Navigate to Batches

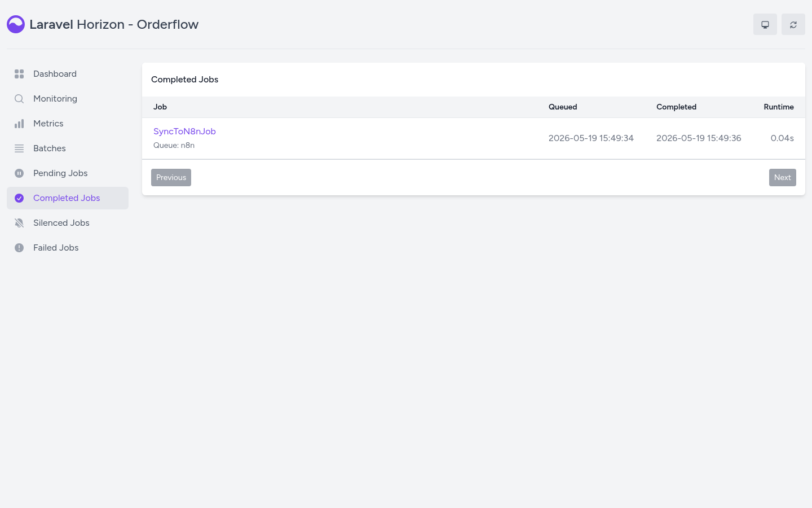[68, 148]
